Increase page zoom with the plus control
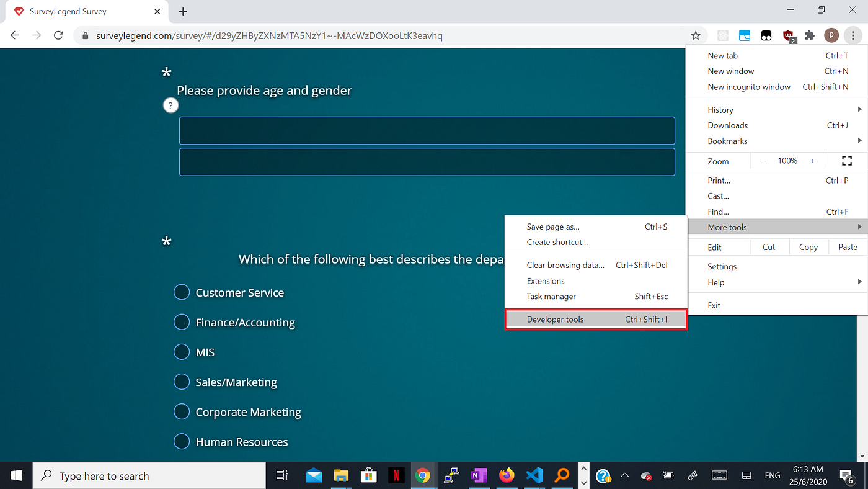The width and height of the screenshot is (868, 489). click(812, 160)
